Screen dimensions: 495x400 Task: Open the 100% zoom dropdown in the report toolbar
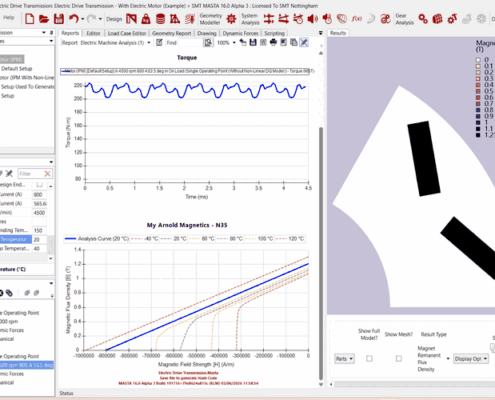pyautogui.click(x=234, y=43)
